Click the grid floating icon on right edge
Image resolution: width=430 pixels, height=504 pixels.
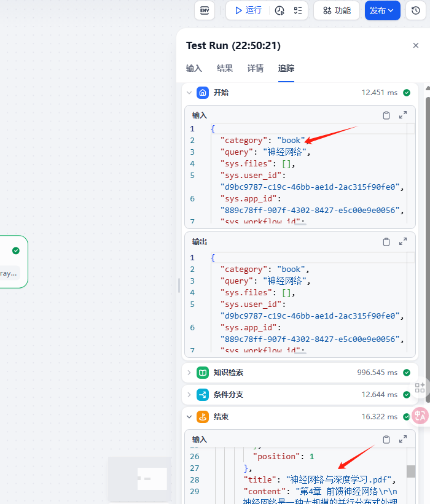pos(420,388)
